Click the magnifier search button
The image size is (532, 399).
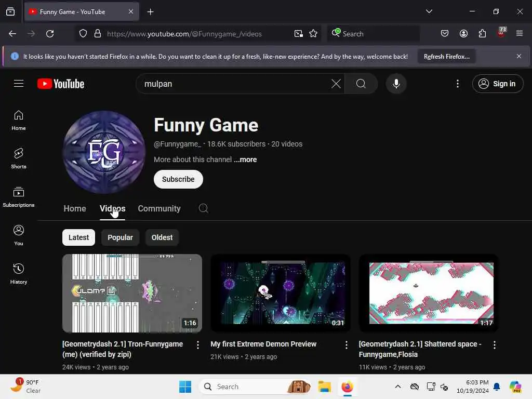361,84
